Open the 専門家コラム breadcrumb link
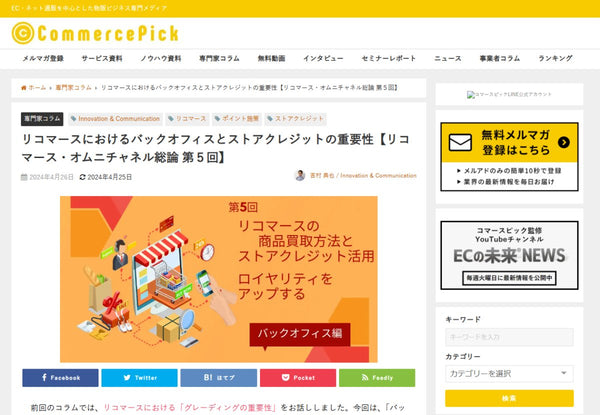600x415 pixels. tap(73, 88)
